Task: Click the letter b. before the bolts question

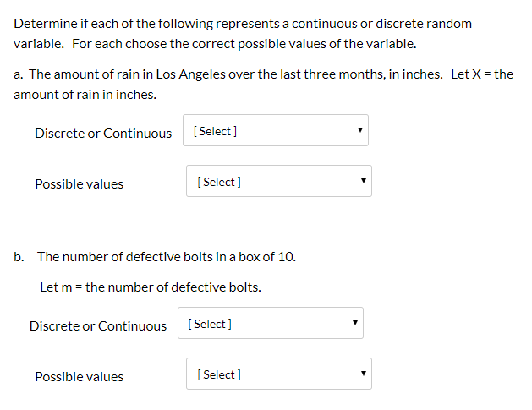Action: tap(19, 257)
